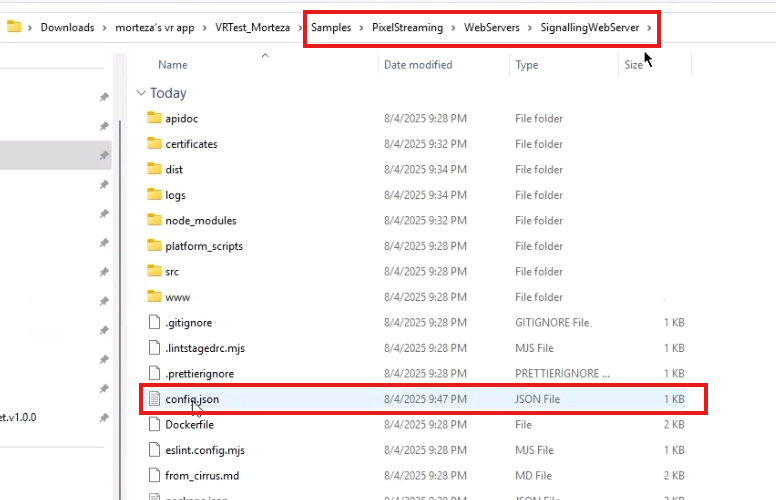Click the Type column header

pos(527,65)
